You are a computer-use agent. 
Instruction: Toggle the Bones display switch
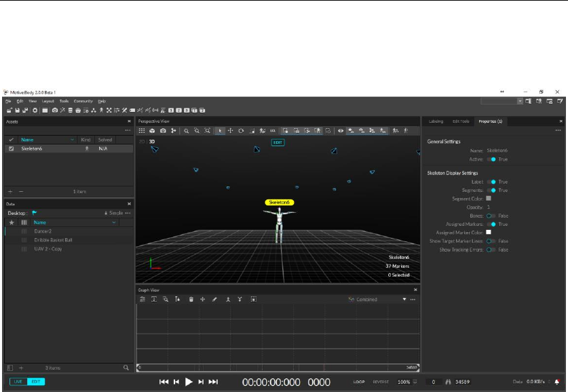(489, 216)
